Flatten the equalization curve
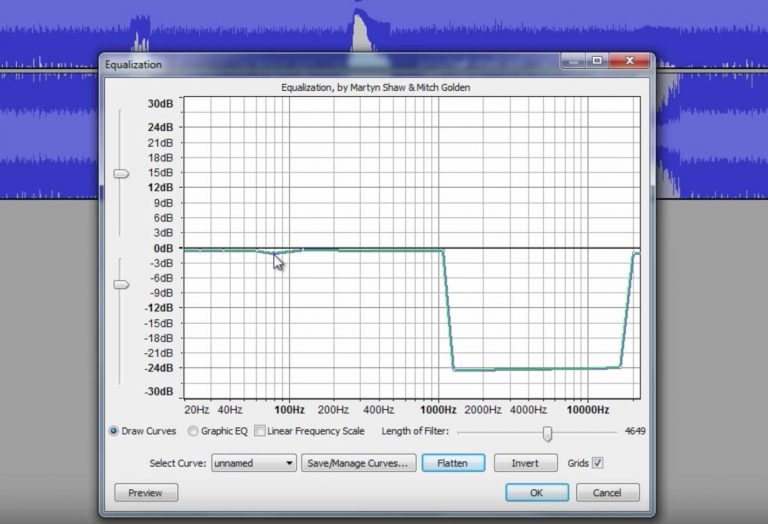The height and width of the screenshot is (524, 768). point(453,463)
